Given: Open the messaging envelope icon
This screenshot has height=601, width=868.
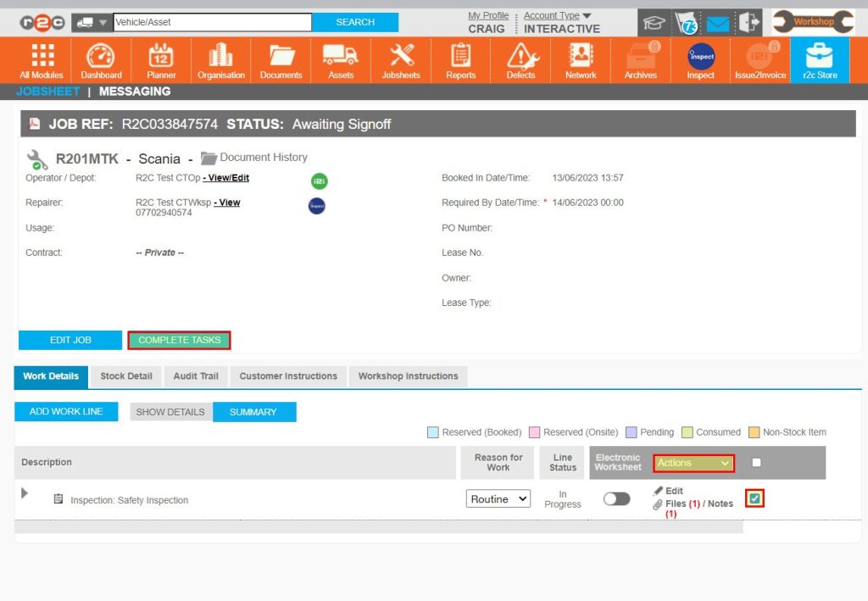Looking at the screenshot, I should pyautogui.click(x=716, y=22).
